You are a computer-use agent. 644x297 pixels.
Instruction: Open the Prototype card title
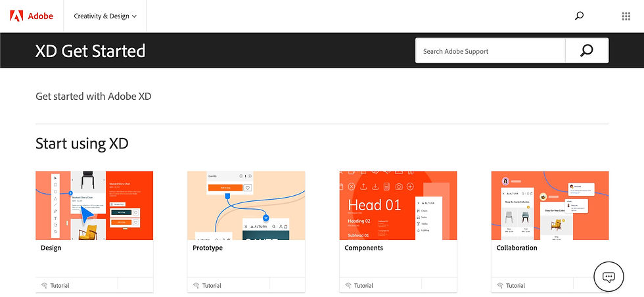[x=208, y=248]
